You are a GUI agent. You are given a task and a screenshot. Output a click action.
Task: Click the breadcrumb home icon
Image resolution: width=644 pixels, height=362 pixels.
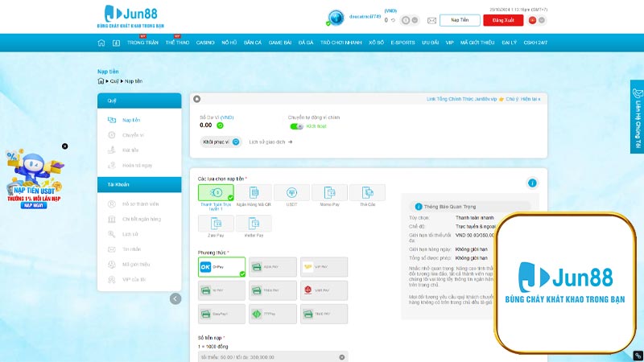[x=101, y=81]
